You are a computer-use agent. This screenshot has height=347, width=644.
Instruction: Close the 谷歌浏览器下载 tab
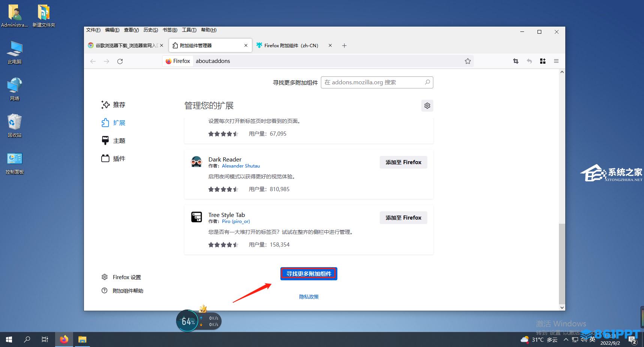click(x=162, y=45)
